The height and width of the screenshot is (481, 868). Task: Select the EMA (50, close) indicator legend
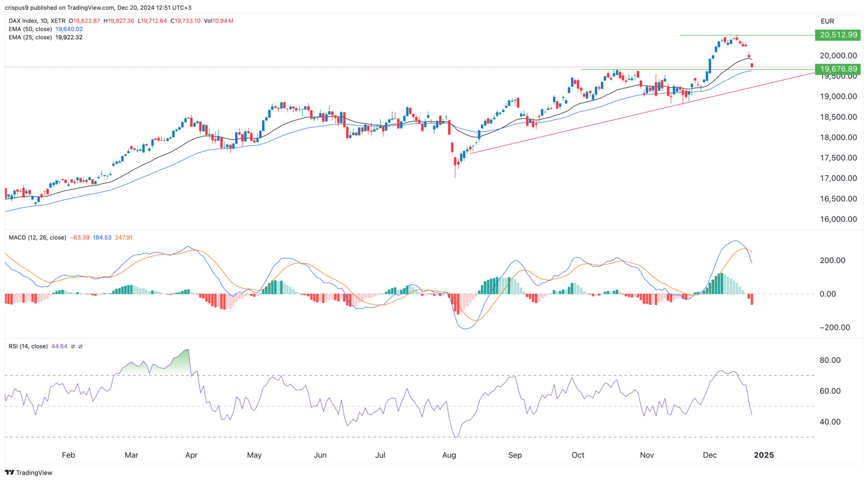pos(31,29)
